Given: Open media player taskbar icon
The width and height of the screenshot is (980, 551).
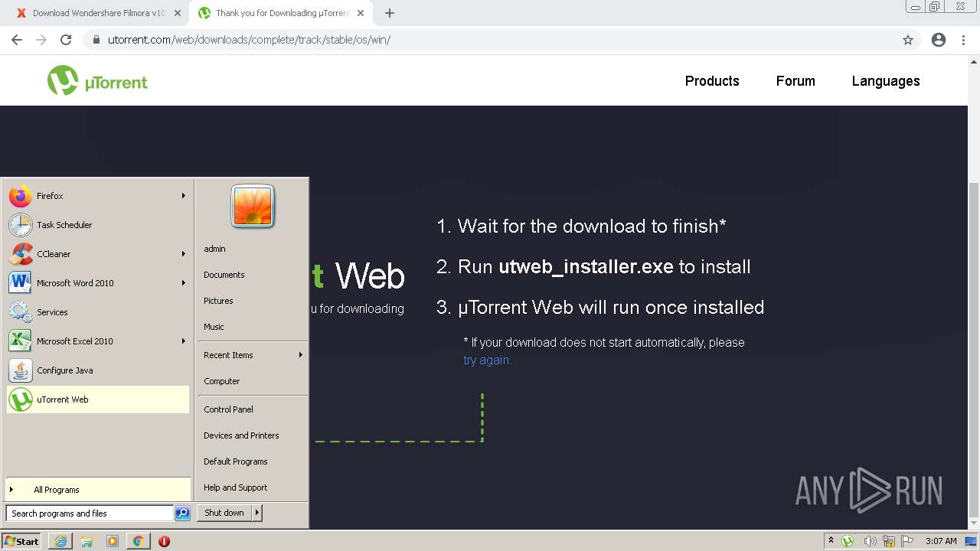Looking at the screenshot, I should pos(113,541).
